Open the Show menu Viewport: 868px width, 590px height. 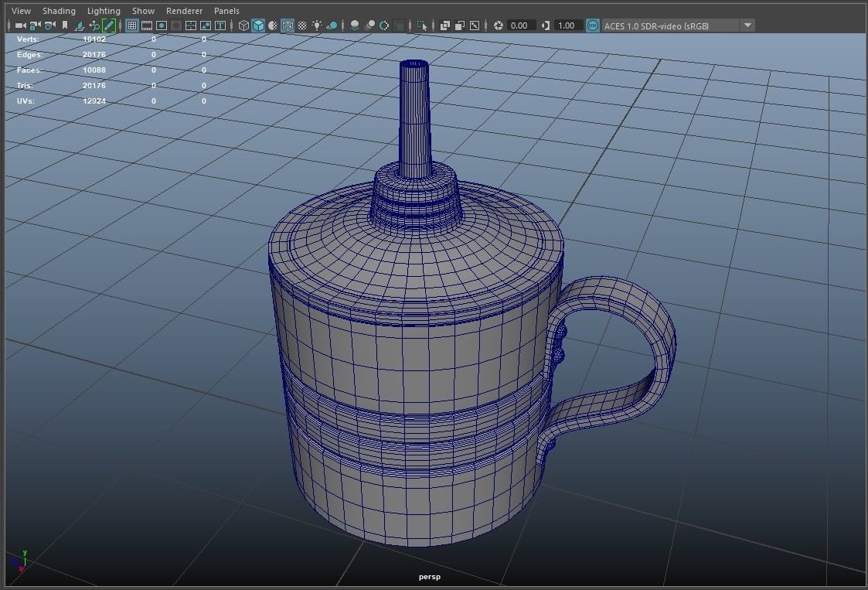143,11
